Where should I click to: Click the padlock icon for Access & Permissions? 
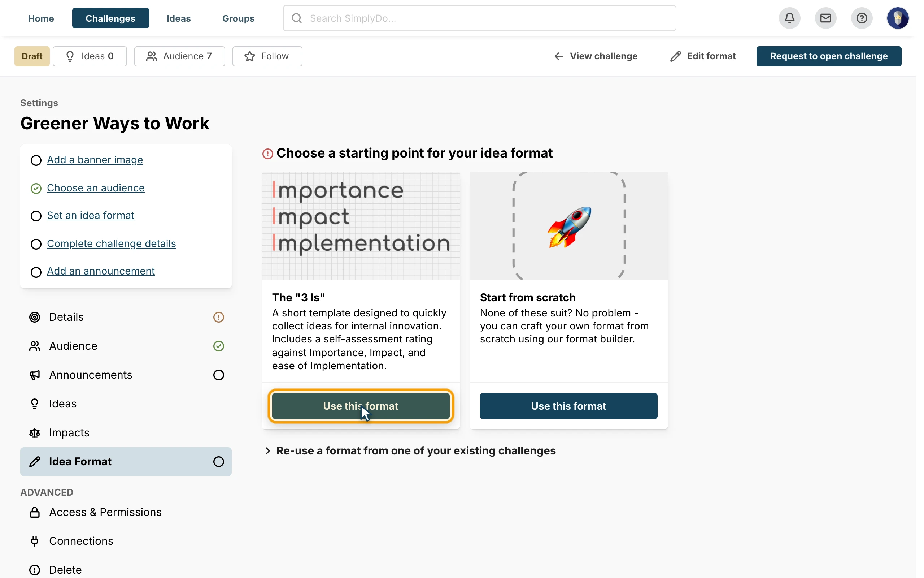pos(35,512)
